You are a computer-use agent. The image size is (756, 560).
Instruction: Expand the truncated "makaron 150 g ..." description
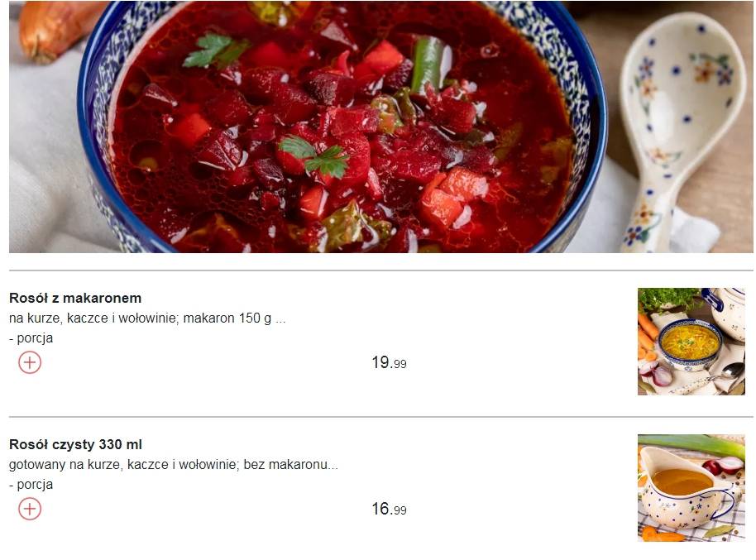point(234,318)
